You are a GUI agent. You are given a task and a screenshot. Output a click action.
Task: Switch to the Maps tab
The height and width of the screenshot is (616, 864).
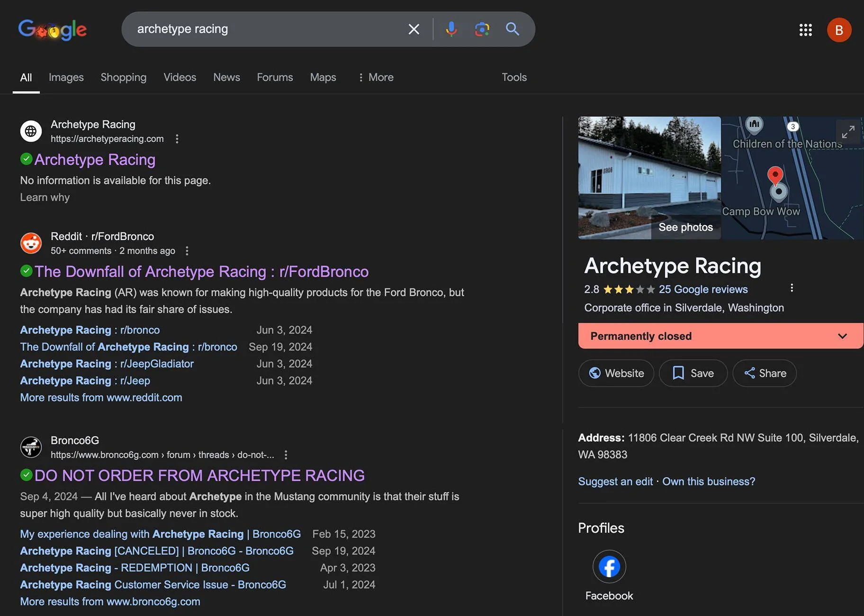coord(323,77)
